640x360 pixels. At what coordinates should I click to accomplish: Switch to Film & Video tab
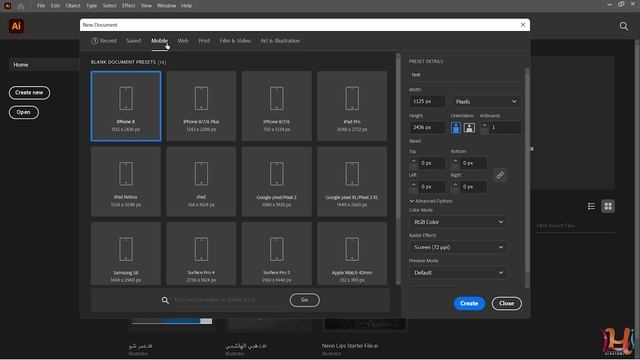pyautogui.click(x=235, y=41)
